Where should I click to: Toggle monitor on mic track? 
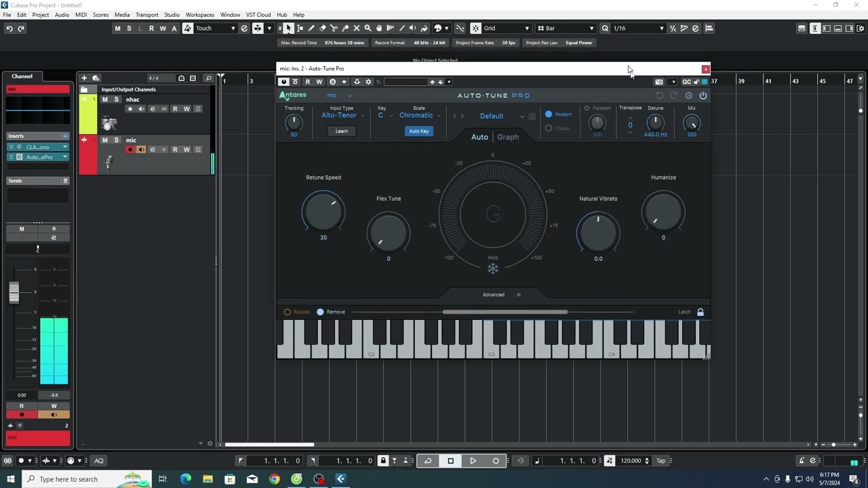click(x=141, y=150)
